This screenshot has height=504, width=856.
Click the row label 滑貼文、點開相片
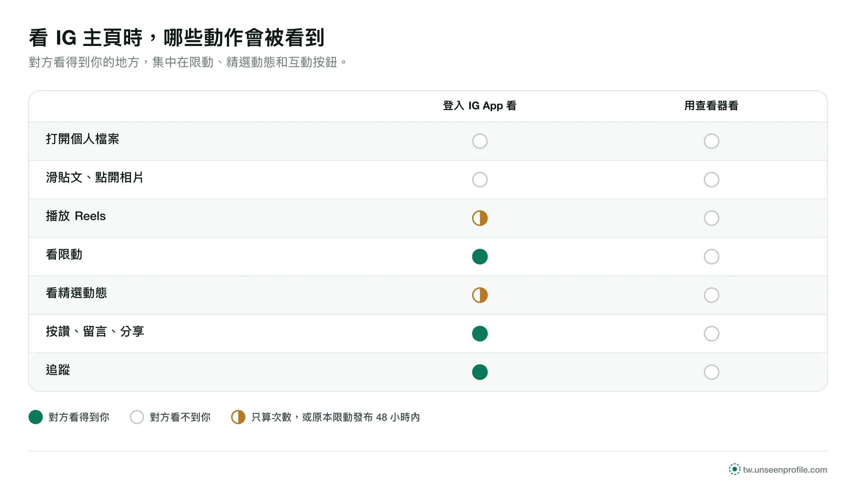click(95, 178)
